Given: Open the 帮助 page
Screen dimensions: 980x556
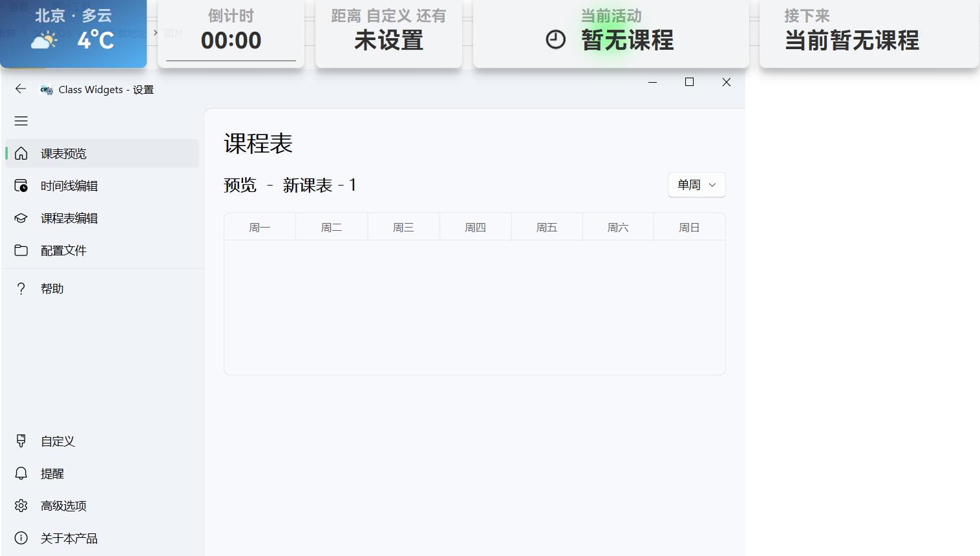Looking at the screenshot, I should 102,288.
